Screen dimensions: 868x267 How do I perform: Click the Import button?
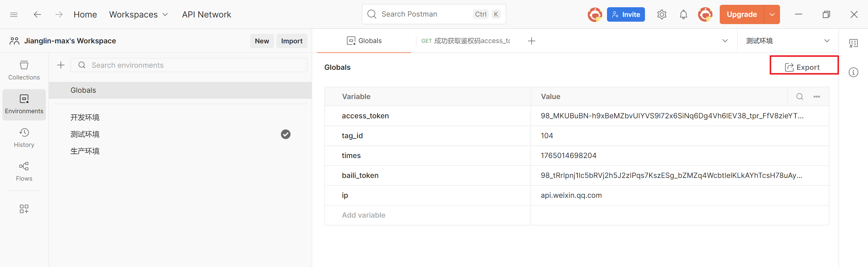[x=291, y=41]
